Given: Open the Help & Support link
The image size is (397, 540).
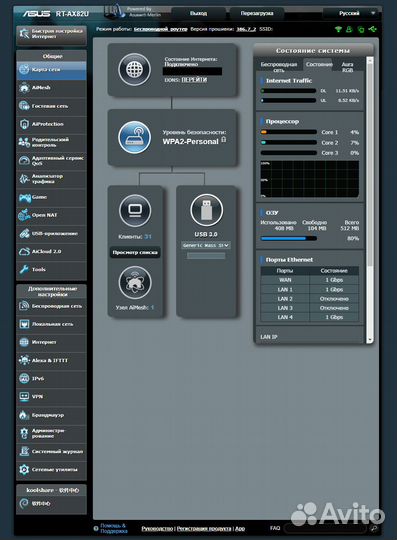Looking at the screenshot, I should pos(114,528).
